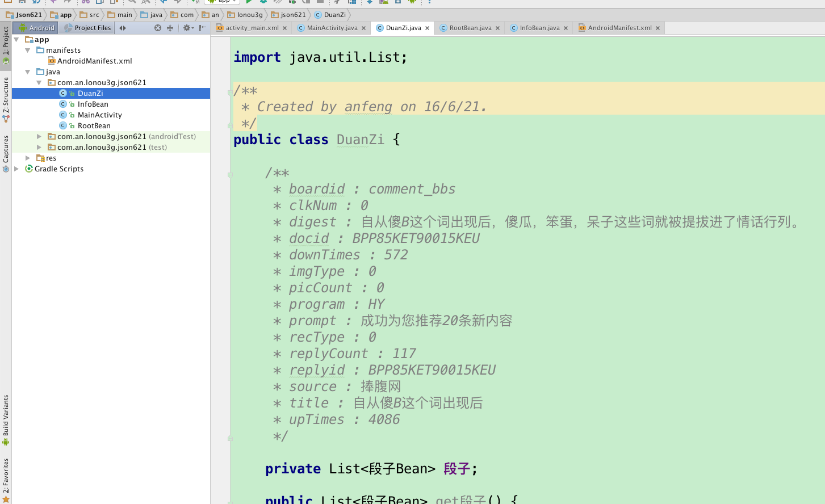Open the project panel gear settings menu
Screen dimensions: 825x504
click(x=188, y=28)
